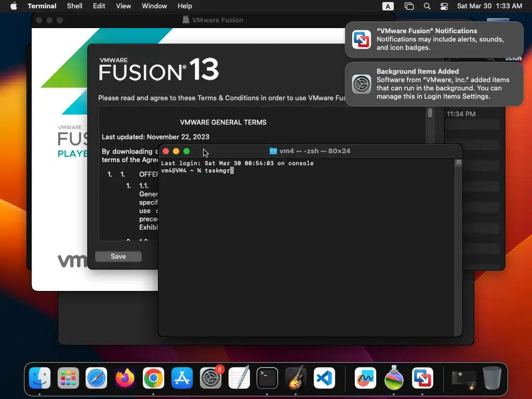
Task: Launch Firefox from the Dock
Action: point(125,378)
